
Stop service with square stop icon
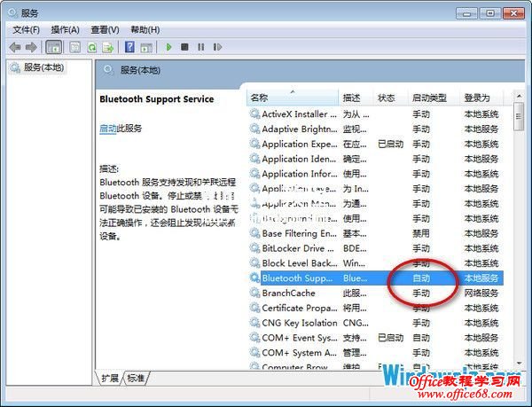pyautogui.click(x=184, y=47)
